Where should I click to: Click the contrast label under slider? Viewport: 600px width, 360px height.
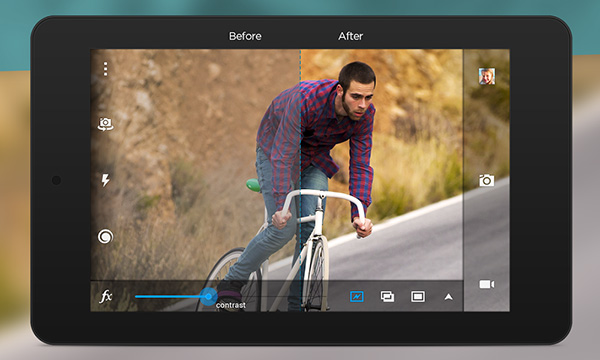(231, 305)
